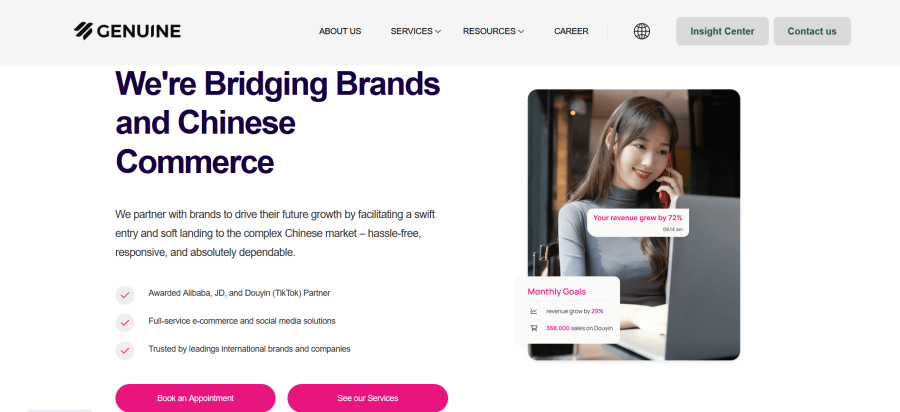Click the checkmark beside Trusted by leadings brands
Viewport: 900px width, 412px height.
(125, 351)
